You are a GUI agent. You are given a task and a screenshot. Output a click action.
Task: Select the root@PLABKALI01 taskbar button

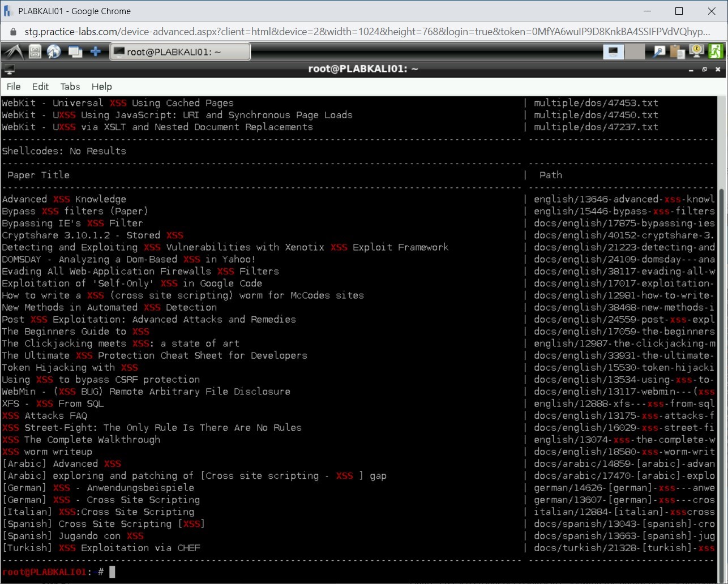click(x=180, y=52)
